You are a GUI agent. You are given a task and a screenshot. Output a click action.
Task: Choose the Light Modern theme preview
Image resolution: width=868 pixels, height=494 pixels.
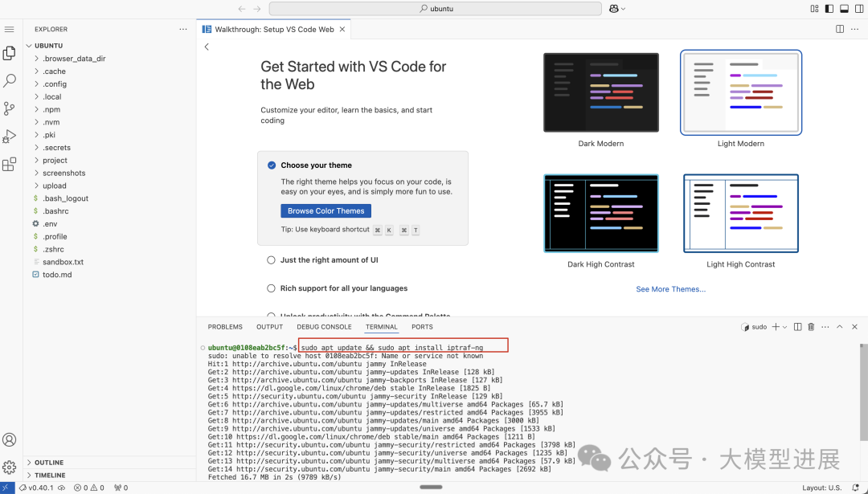pyautogui.click(x=741, y=92)
